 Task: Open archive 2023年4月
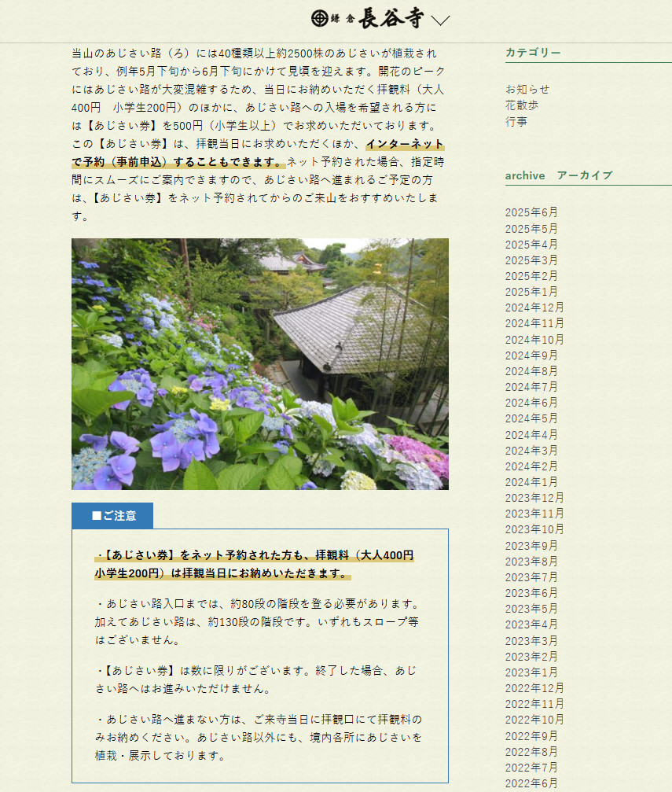click(x=531, y=624)
